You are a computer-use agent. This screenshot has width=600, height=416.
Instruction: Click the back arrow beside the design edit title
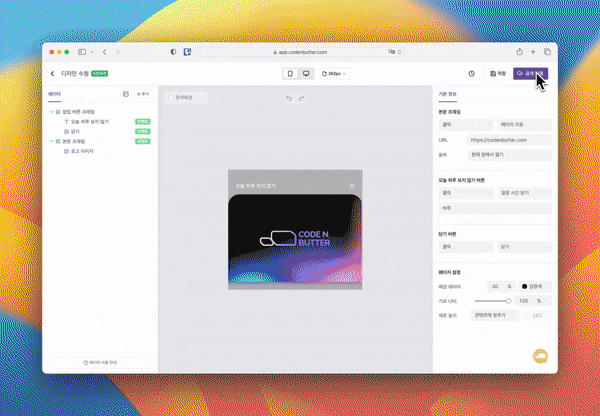pyautogui.click(x=52, y=73)
